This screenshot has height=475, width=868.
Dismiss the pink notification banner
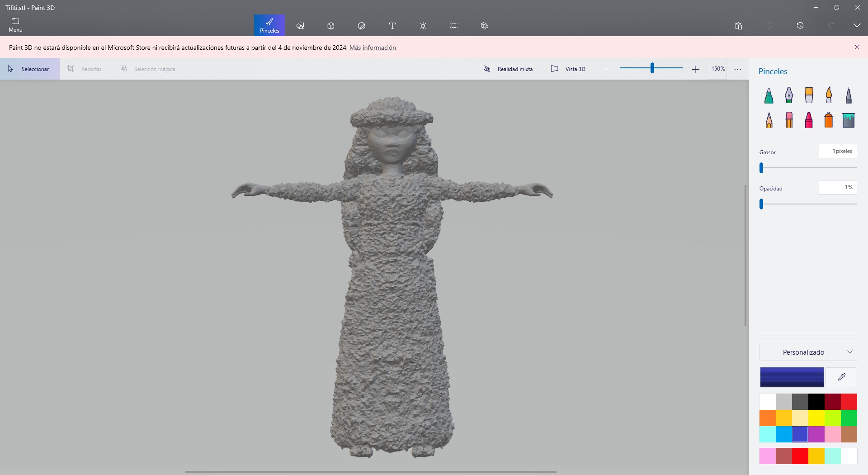pos(857,47)
